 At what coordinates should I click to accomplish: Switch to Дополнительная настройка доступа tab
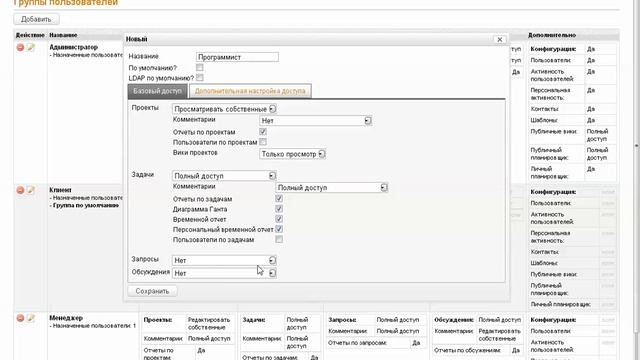tap(250, 91)
